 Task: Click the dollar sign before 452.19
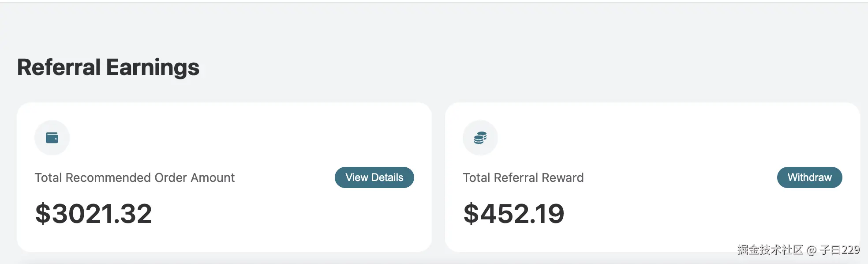point(471,214)
